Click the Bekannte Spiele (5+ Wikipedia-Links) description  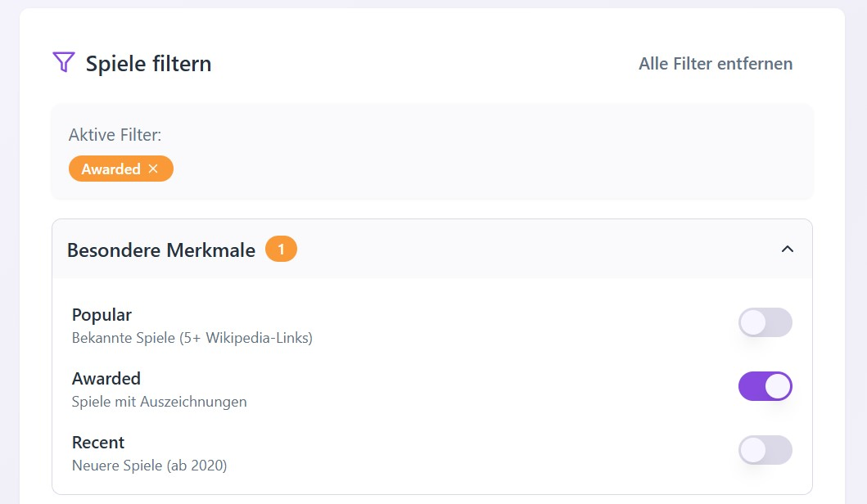tap(192, 337)
